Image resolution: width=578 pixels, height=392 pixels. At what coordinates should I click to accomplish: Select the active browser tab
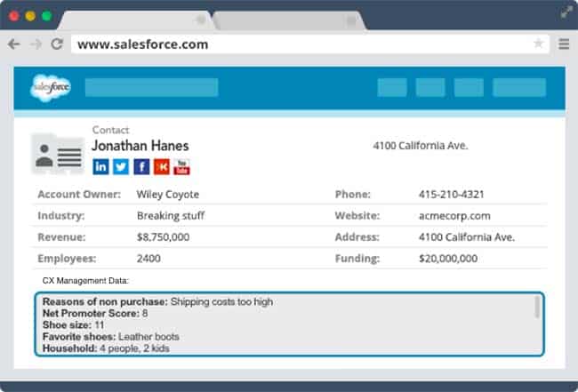pyautogui.click(x=136, y=20)
